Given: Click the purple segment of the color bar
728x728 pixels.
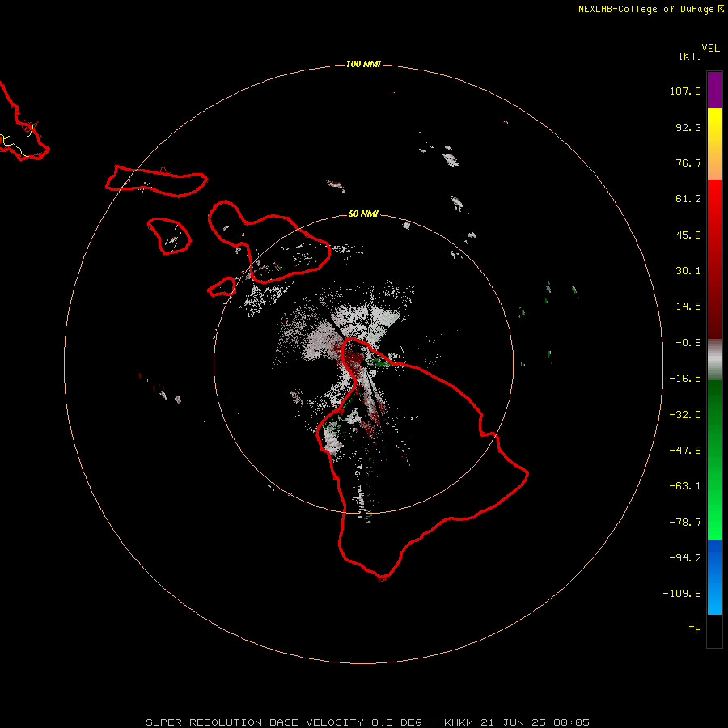Looking at the screenshot, I should click(714, 90).
